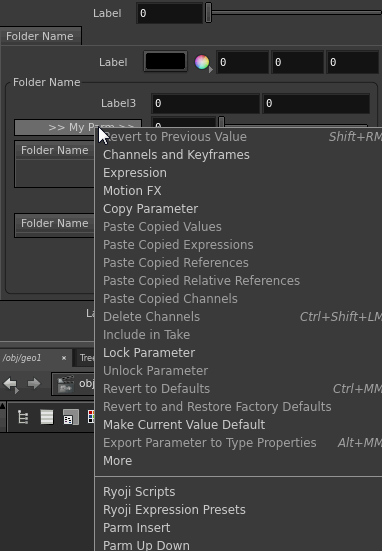
Task: Click the obj clapperboard path icon
Action: pyautogui.click(x=65, y=384)
